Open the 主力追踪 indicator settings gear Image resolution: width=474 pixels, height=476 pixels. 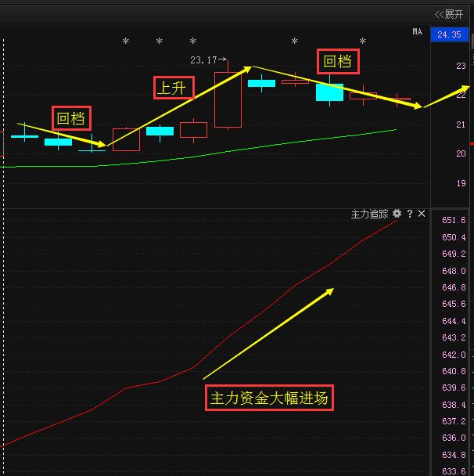tap(397, 214)
